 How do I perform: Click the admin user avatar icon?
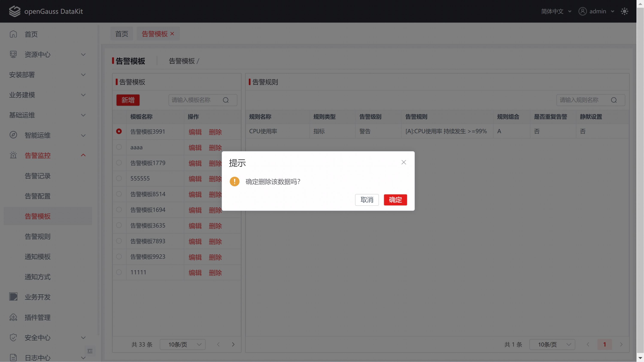coord(583,11)
